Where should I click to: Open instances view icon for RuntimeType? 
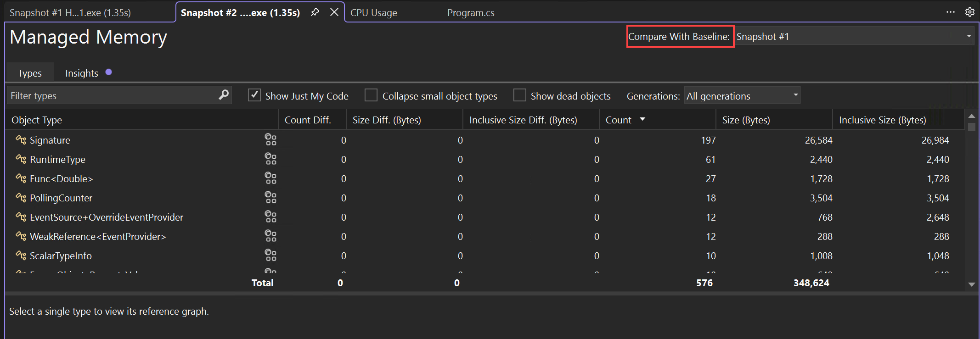click(x=270, y=159)
